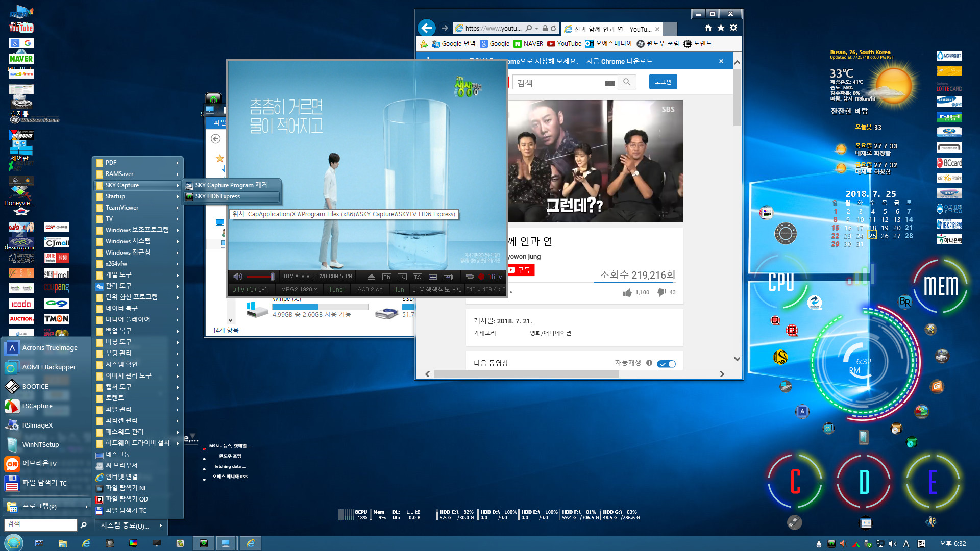Viewport: 980px width, 551px height.
Task: Expand 개발 도구 menu group
Action: click(135, 274)
